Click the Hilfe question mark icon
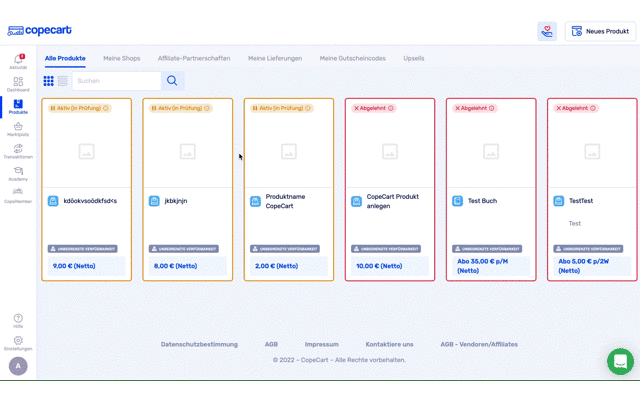The image size is (640, 400). point(18,320)
